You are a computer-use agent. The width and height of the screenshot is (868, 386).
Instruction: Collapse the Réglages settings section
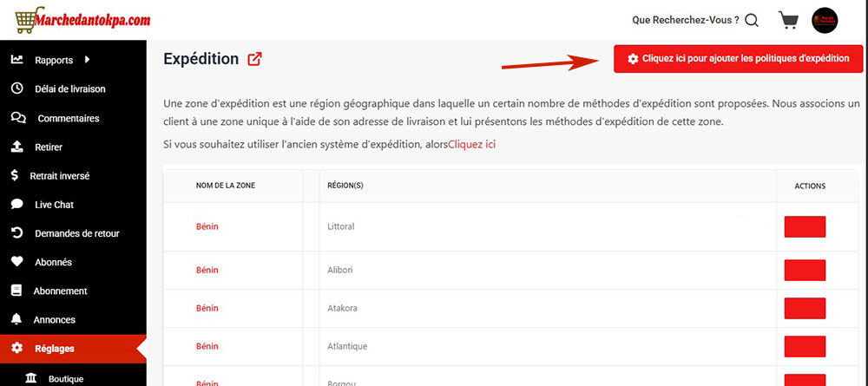coord(54,349)
